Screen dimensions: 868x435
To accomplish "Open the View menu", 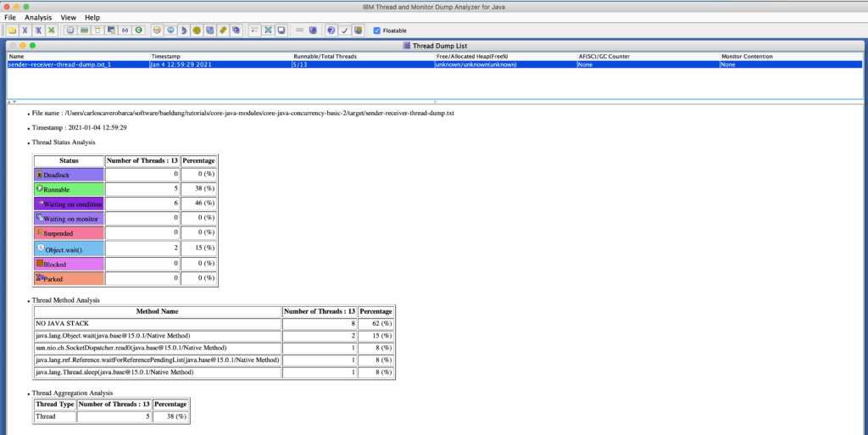I will point(68,17).
